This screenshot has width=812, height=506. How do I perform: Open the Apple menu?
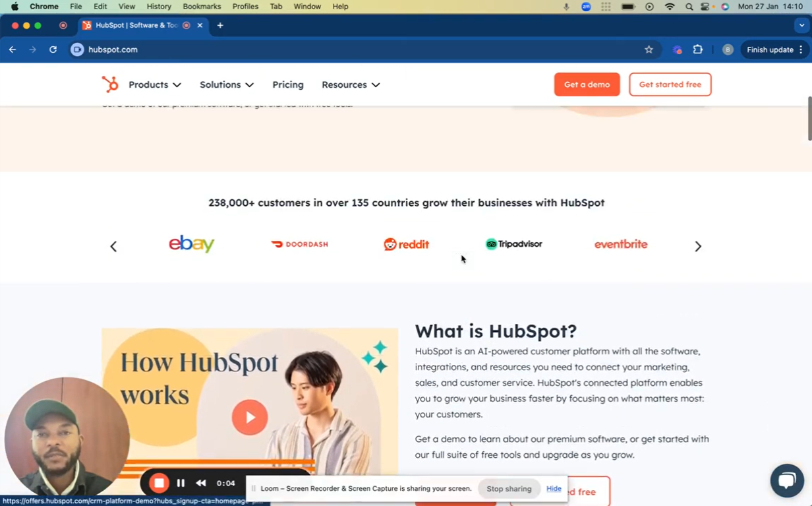tap(14, 7)
